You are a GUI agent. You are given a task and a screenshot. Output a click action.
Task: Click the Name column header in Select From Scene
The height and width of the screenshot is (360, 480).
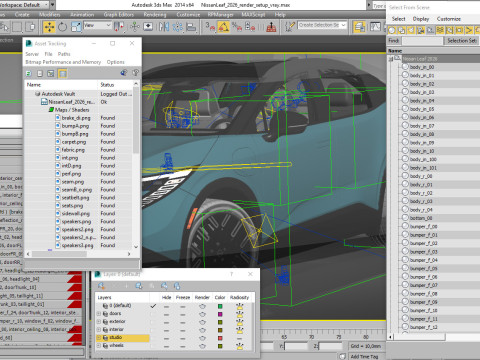pos(433,51)
